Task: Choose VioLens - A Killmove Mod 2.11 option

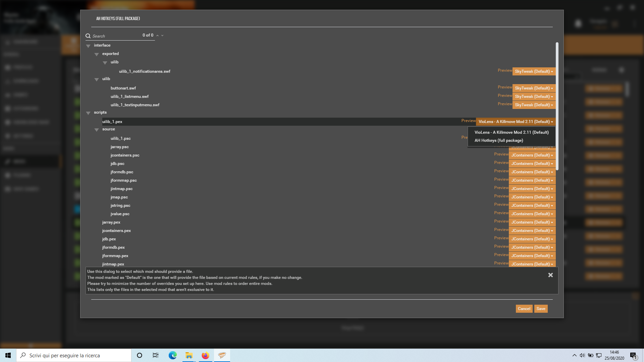Action: point(512,132)
